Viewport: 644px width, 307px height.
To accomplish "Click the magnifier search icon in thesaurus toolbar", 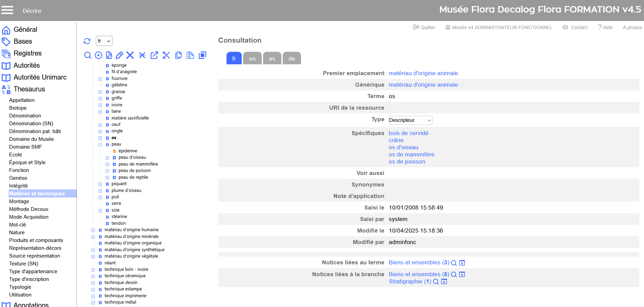I will [x=88, y=55].
